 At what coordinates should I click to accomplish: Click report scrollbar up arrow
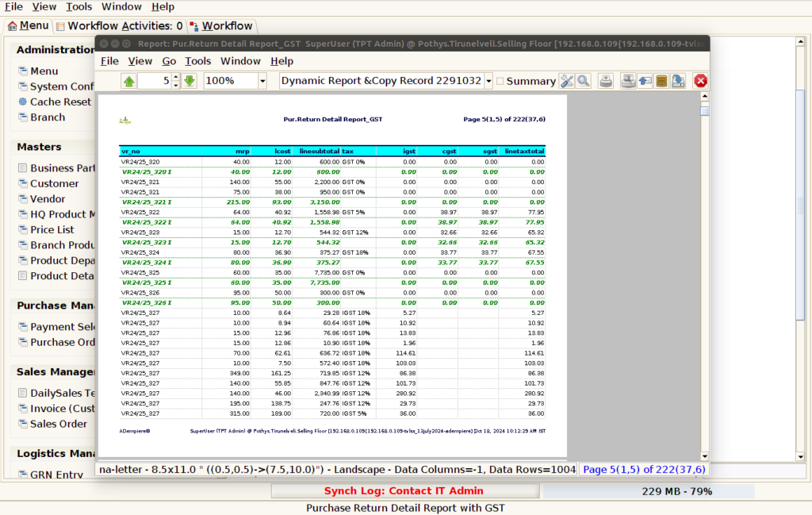[x=705, y=96]
